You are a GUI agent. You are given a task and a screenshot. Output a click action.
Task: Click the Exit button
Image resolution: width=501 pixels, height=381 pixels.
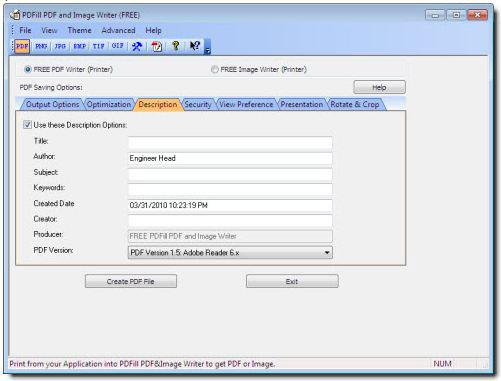(x=292, y=281)
